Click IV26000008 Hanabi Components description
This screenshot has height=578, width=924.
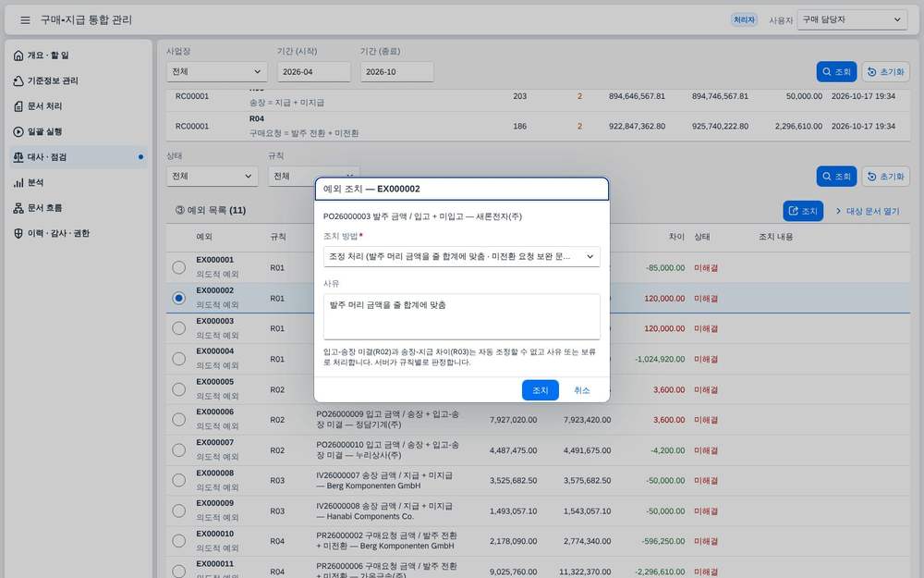[x=384, y=510]
